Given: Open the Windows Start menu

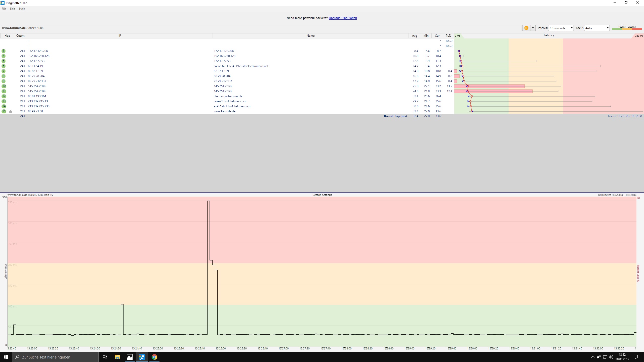Looking at the screenshot, I should pyautogui.click(x=6, y=357).
